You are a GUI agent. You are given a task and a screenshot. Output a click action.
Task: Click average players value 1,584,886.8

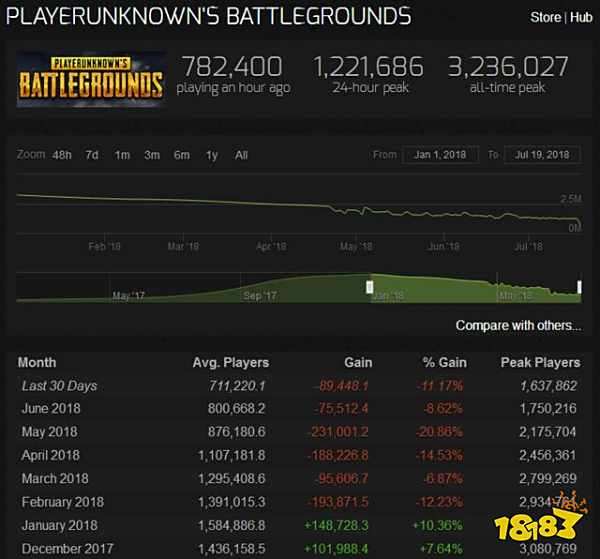coord(232,525)
